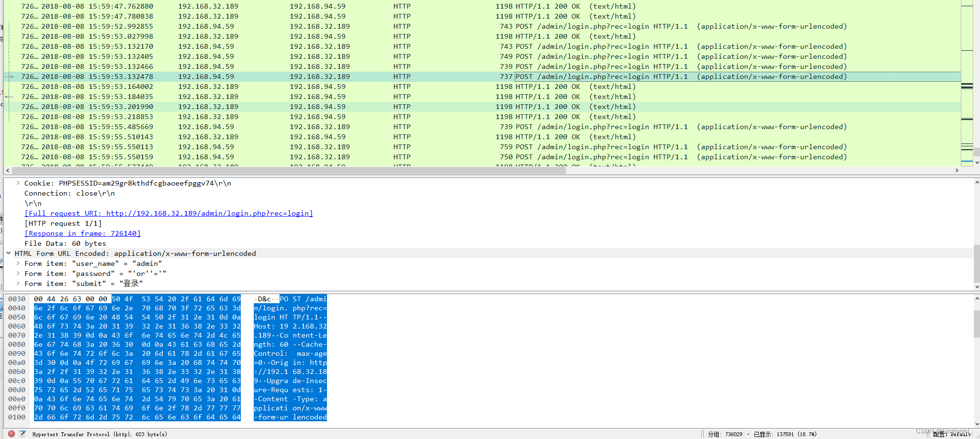The width and height of the screenshot is (980, 439).
Task: Select the packet at 15:59:53.184035
Action: (482, 97)
